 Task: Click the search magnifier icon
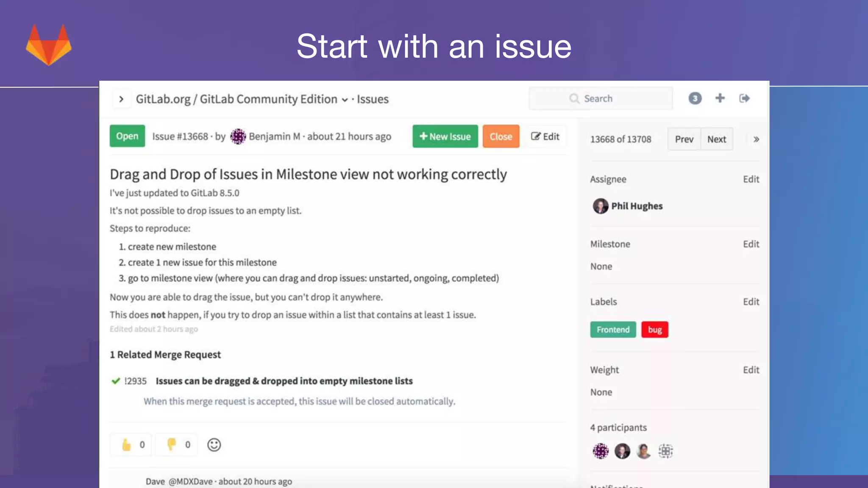(574, 98)
